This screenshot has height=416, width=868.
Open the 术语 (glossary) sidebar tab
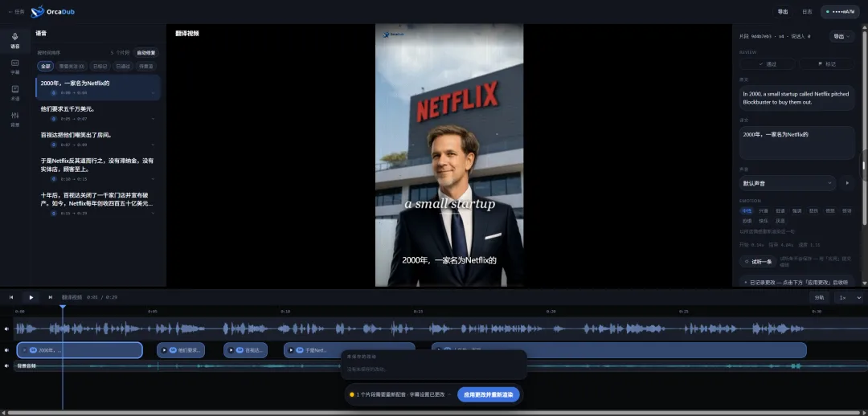click(15, 92)
